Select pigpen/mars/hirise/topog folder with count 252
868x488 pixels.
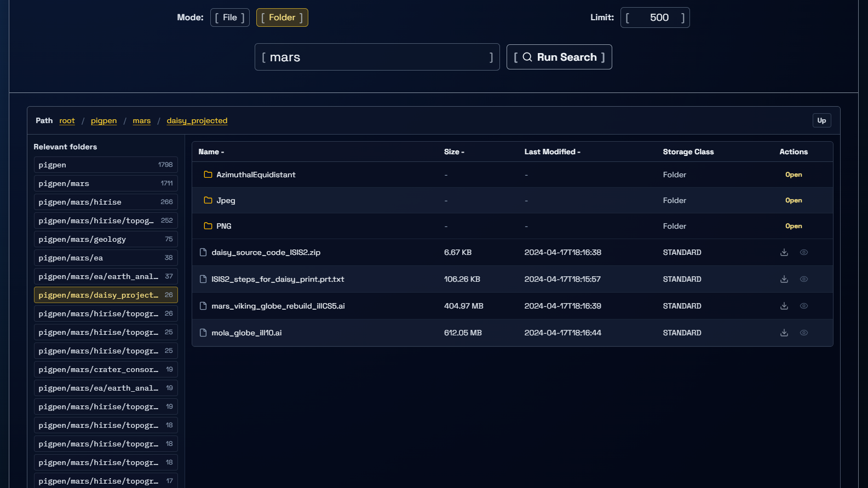106,220
